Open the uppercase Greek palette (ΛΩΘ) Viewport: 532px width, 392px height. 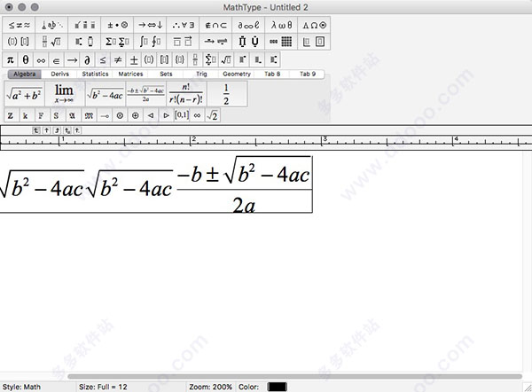coord(314,25)
